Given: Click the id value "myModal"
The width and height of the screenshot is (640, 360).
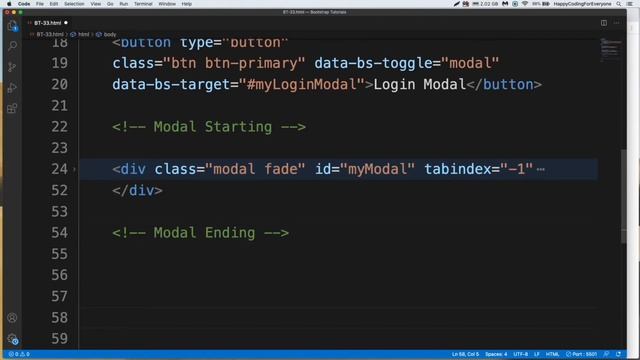Looking at the screenshot, I should tap(377, 169).
